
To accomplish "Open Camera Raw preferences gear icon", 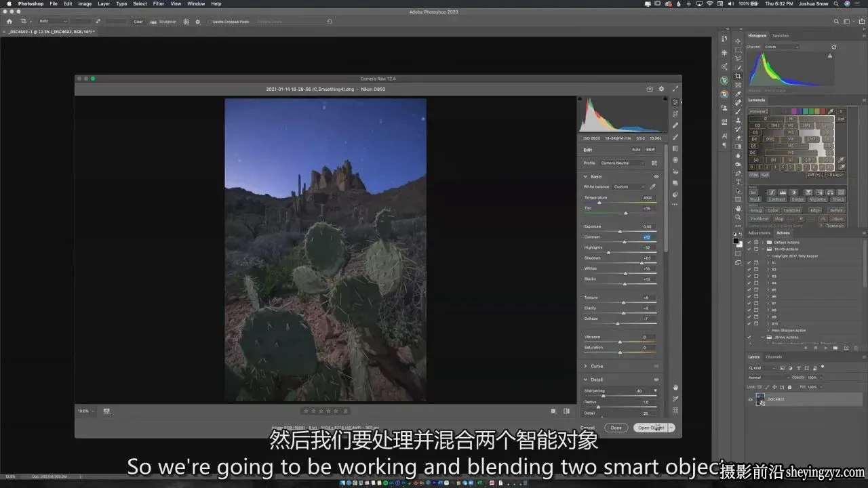I will (662, 89).
